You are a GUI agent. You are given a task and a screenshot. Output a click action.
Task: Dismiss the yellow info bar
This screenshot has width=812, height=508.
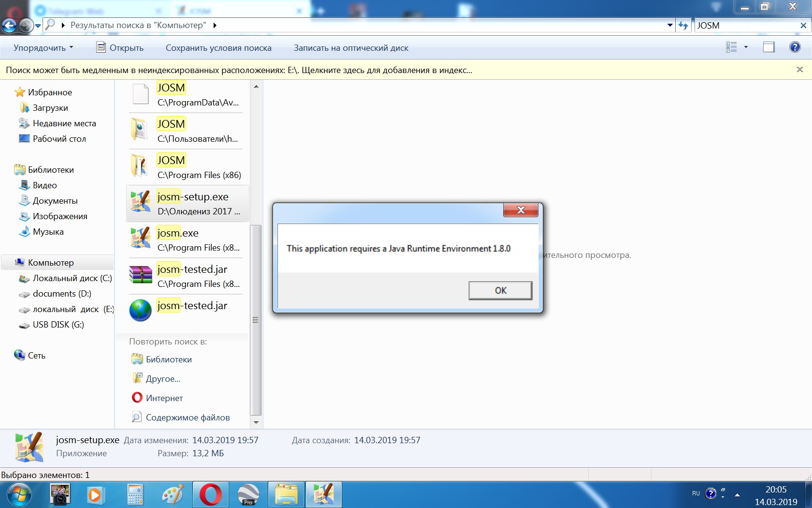click(800, 70)
